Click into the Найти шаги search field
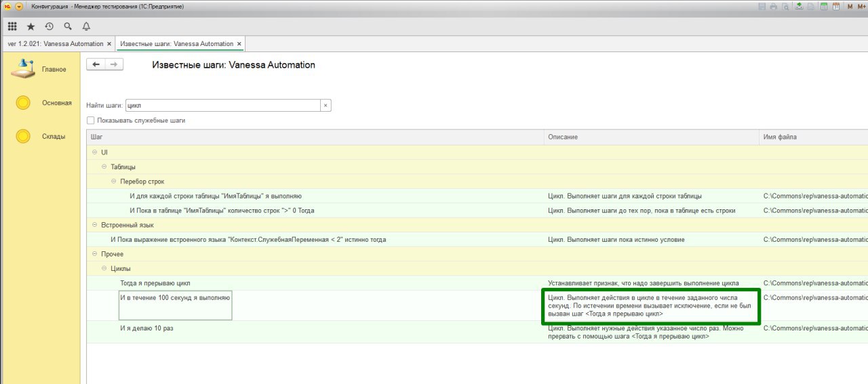Screen dimensions: 868x384 (222, 106)
